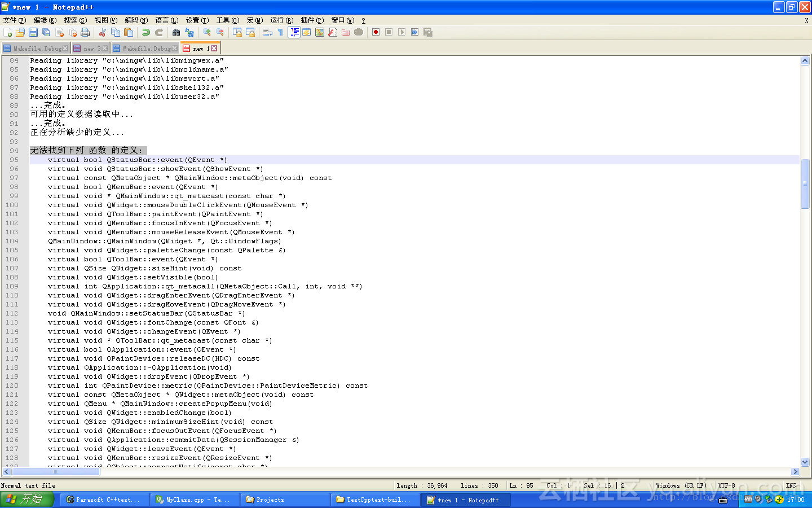Toggle the indent guide toolbar button
Image resolution: width=812 pixels, height=508 pixels.
(294, 32)
